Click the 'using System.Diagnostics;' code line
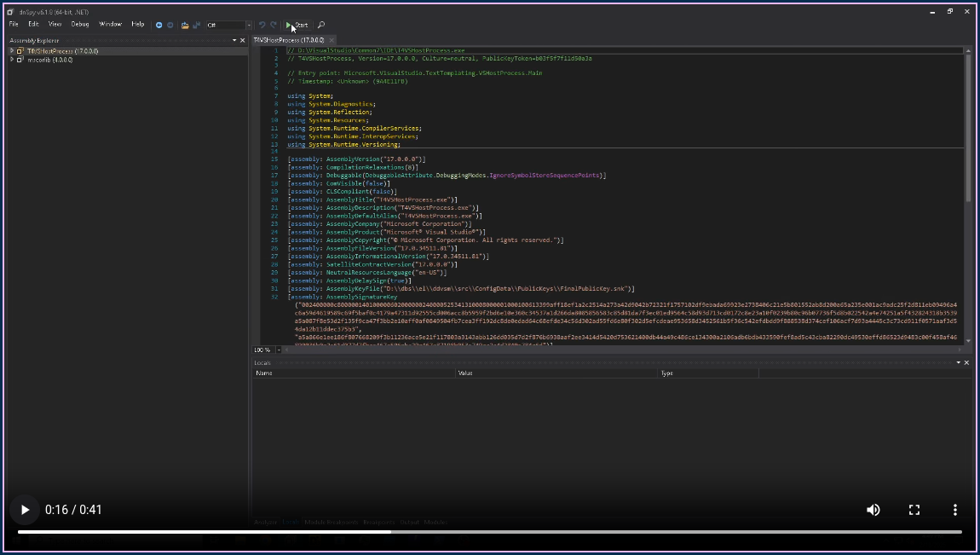Screen dimensions: 980x555 (x=331, y=104)
